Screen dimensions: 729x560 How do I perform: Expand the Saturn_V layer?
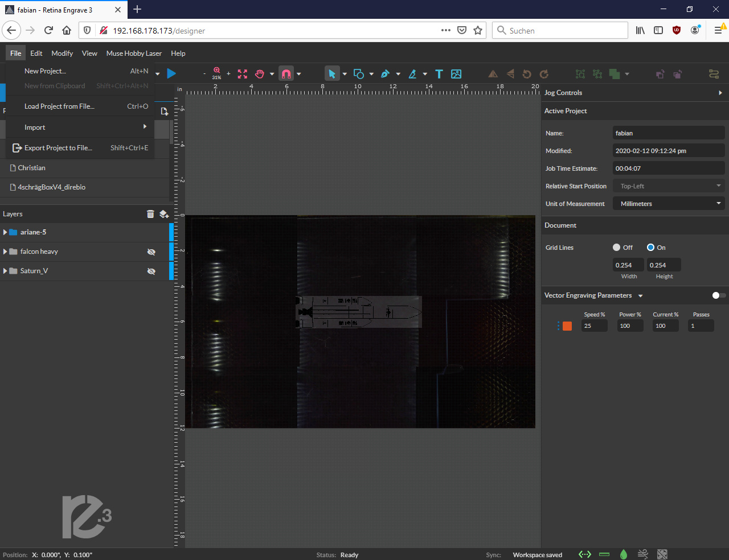tap(5, 271)
